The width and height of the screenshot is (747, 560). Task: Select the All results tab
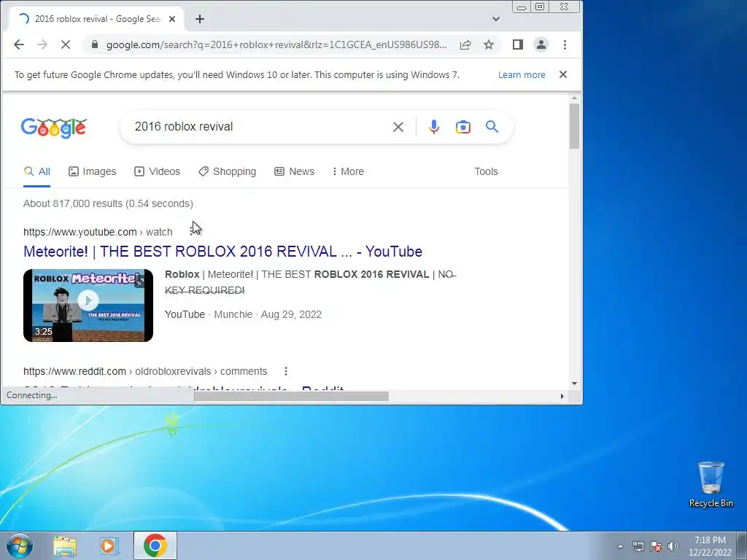(x=36, y=171)
